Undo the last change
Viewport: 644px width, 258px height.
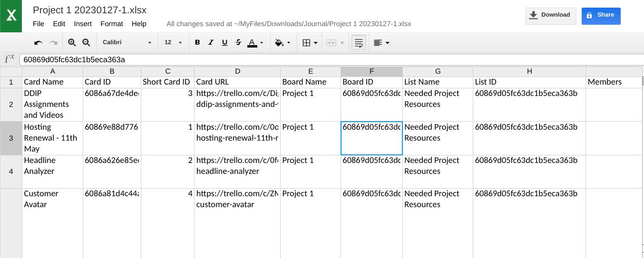click(39, 43)
